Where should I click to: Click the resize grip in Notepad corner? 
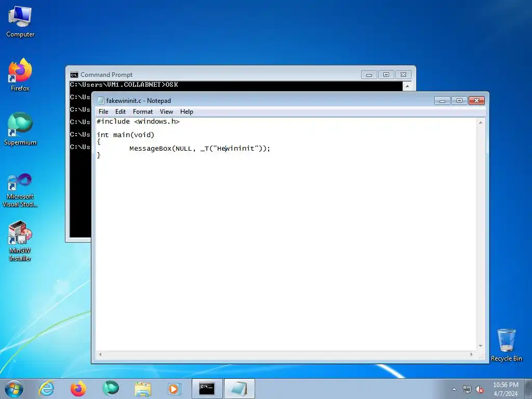(481, 355)
